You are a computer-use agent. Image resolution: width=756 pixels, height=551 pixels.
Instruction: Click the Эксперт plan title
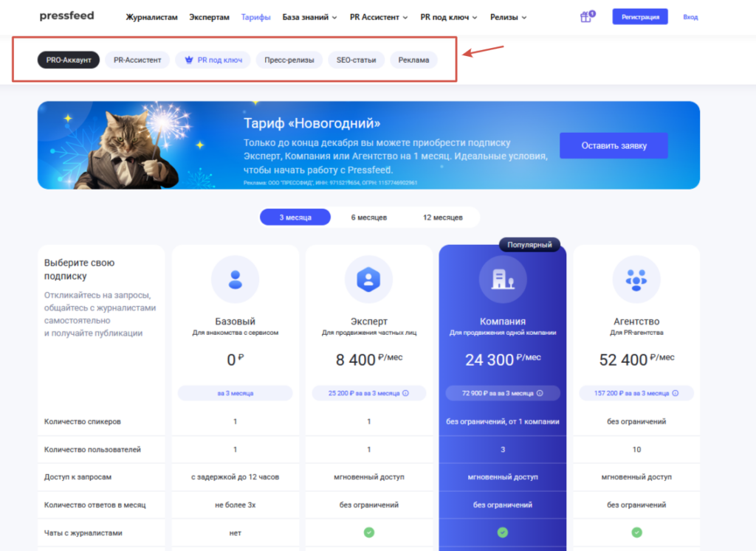(369, 322)
